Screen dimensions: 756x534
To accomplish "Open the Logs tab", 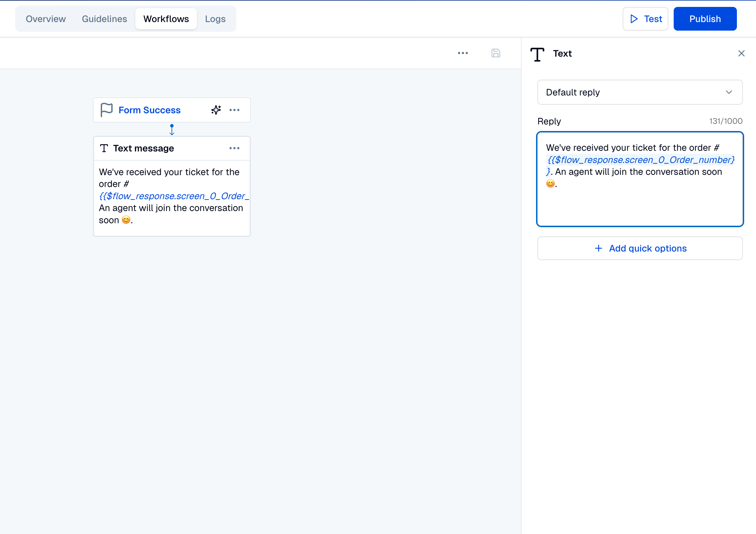I will 215,19.
